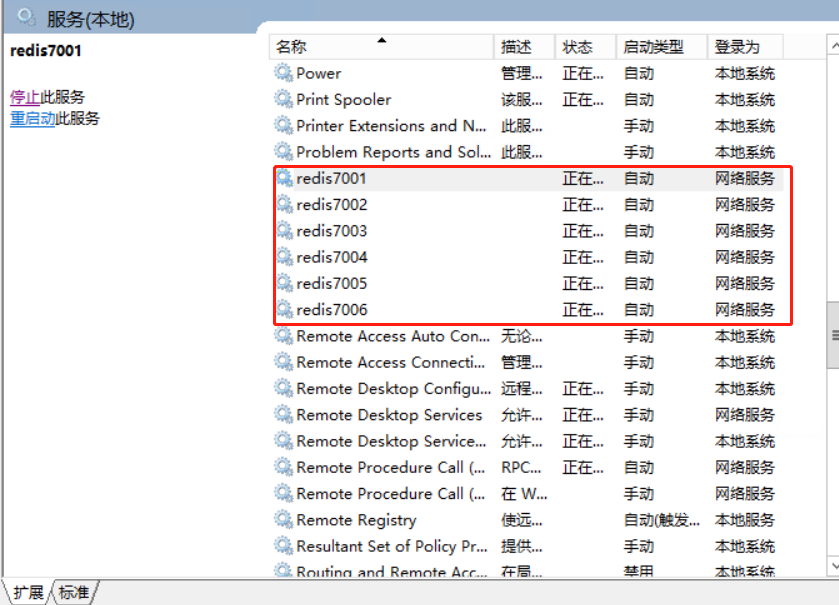839x605 pixels.
Task: Click the gear icon for Problem Reports row
Action: click(x=284, y=151)
